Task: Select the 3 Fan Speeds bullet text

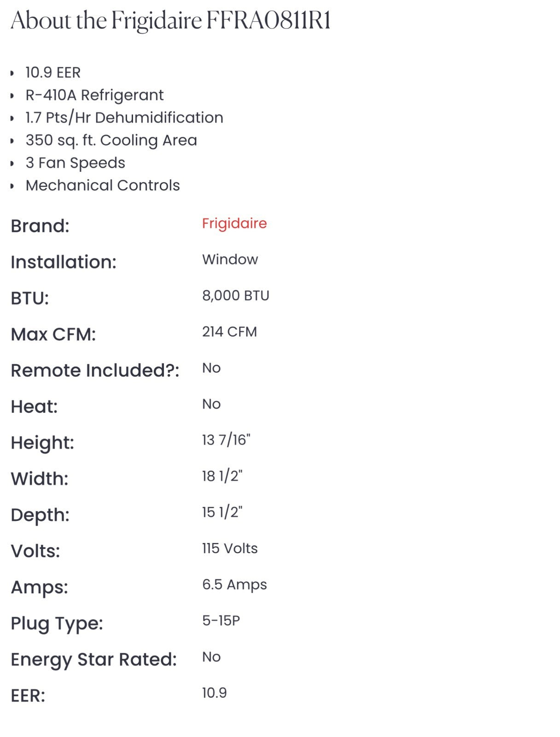Action: point(76,163)
